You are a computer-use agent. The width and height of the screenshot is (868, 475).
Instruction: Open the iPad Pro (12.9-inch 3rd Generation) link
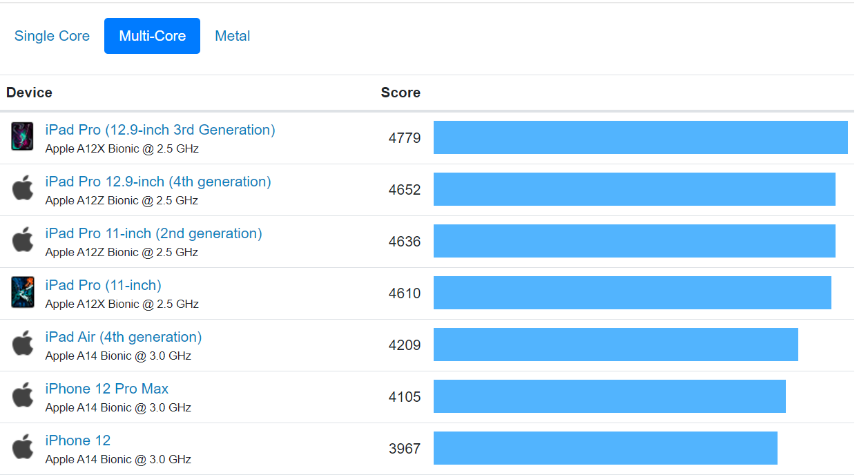tap(160, 130)
